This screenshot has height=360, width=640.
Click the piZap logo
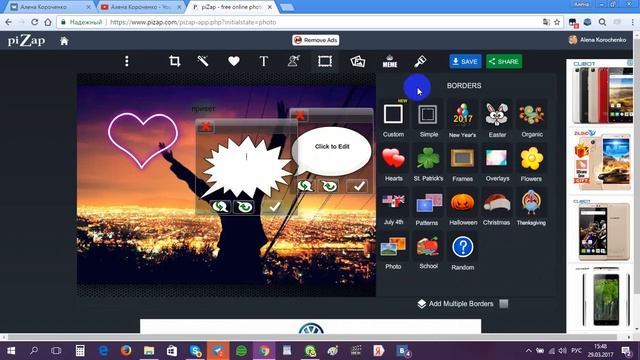click(27, 40)
